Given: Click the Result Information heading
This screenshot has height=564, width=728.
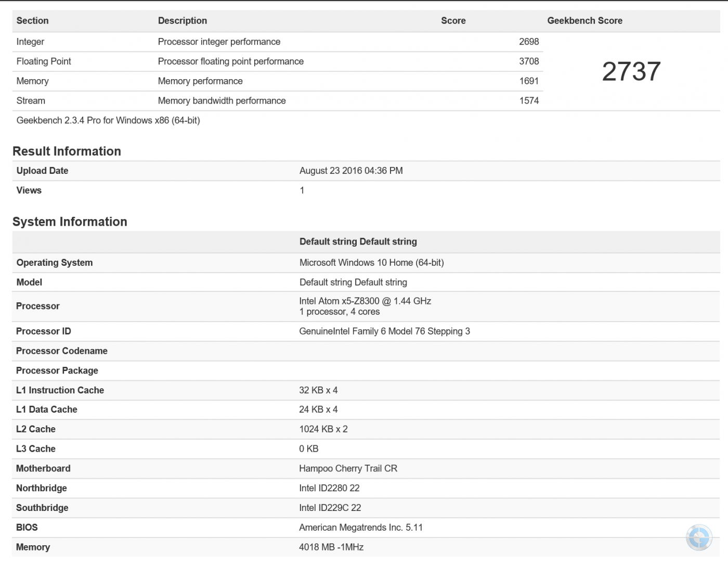Looking at the screenshot, I should [x=67, y=151].
